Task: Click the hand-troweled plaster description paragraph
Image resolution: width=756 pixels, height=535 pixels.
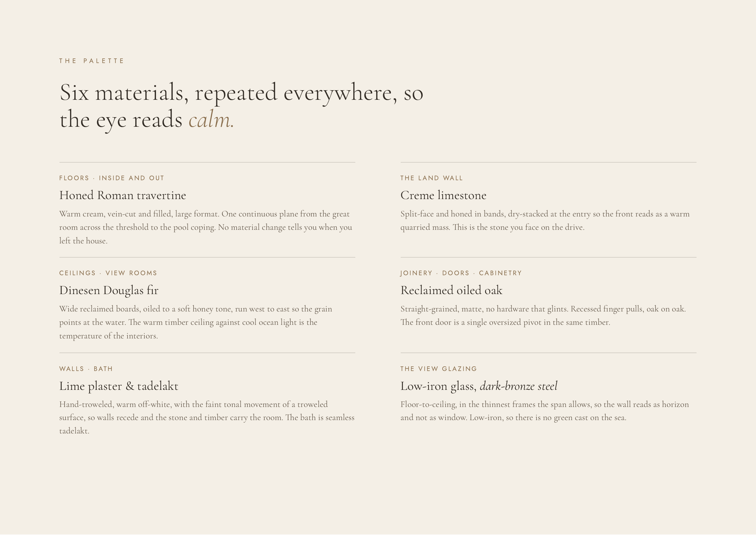Action: pyautogui.click(x=207, y=418)
